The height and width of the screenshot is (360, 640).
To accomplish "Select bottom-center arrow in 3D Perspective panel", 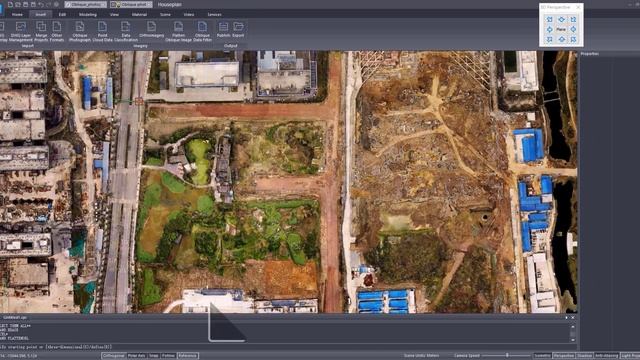I will click(561, 39).
